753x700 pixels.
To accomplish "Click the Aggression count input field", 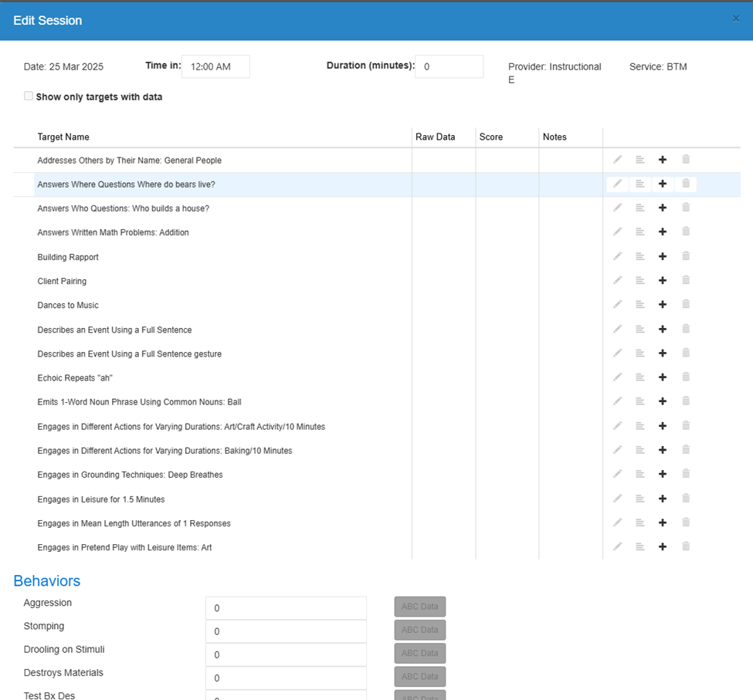I will point(287,608).
